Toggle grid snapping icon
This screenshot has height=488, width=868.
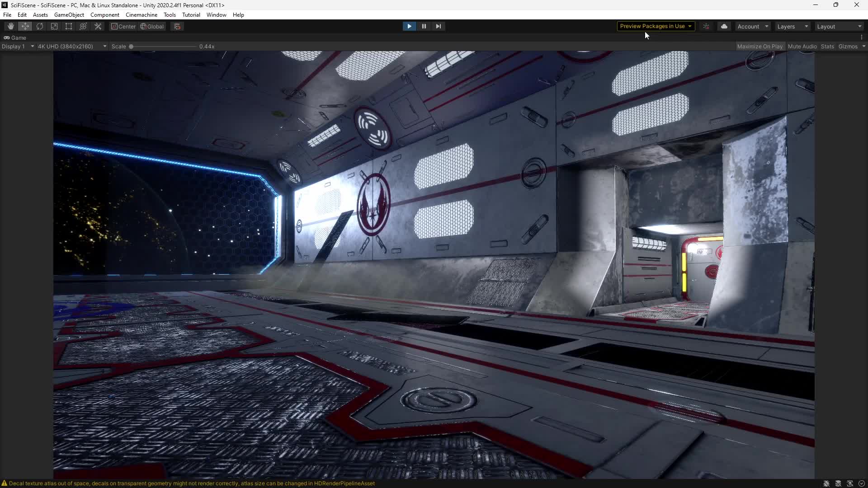[177, 26]
